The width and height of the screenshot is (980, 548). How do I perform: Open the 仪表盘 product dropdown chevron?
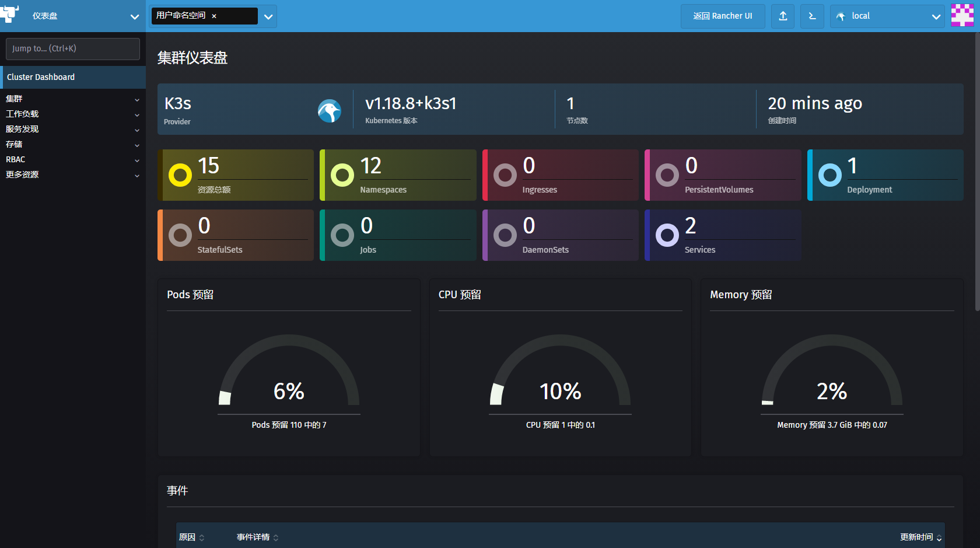click(135, 17)
